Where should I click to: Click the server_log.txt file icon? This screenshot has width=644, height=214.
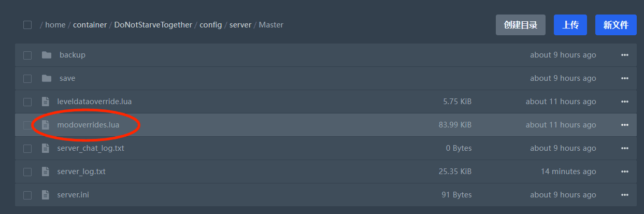pyautogui.click(x=46, y=172)
